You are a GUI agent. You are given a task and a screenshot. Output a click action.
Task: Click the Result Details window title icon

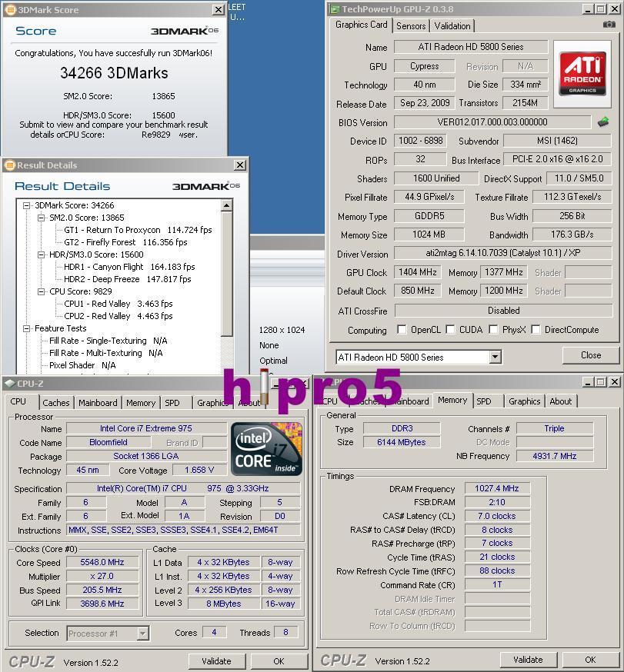pyautogui.click(x=10, y=165)
